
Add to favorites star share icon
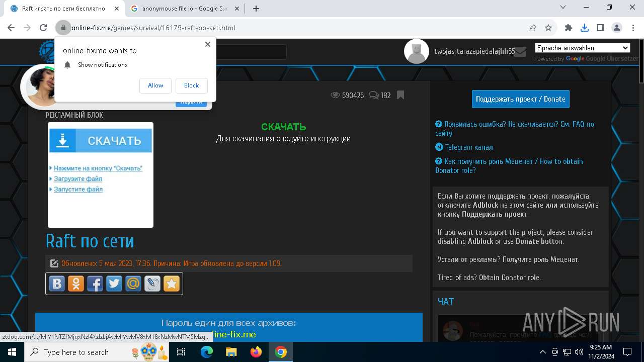172,284
